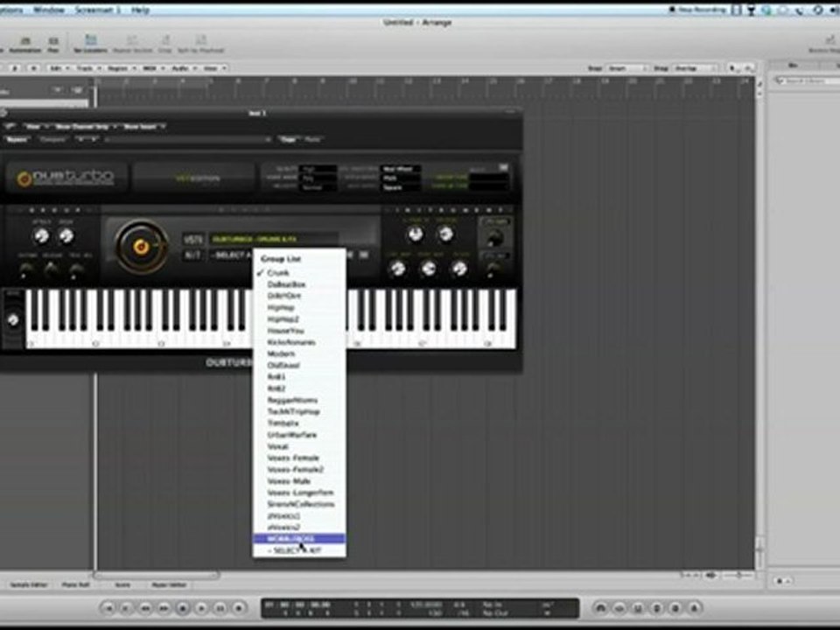This screenshot has height=630, width=840.
Task: Click the Crop toolbar icon
Action: 165,42
